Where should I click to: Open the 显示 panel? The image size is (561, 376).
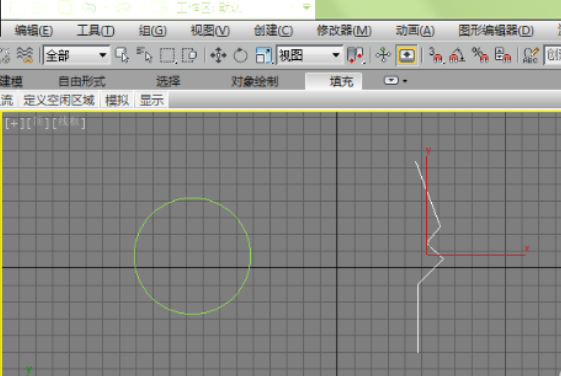tap(152, 100)
